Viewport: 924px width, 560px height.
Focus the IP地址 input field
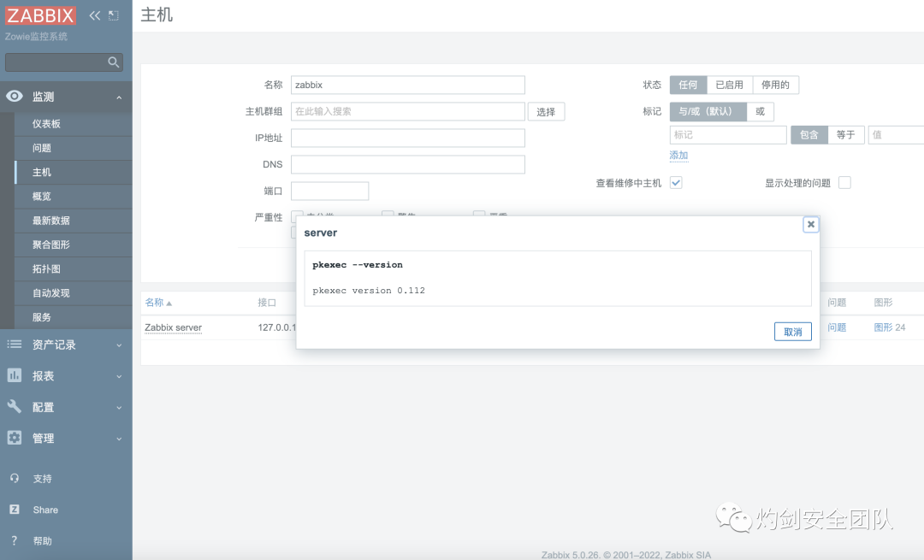[408, 138]
